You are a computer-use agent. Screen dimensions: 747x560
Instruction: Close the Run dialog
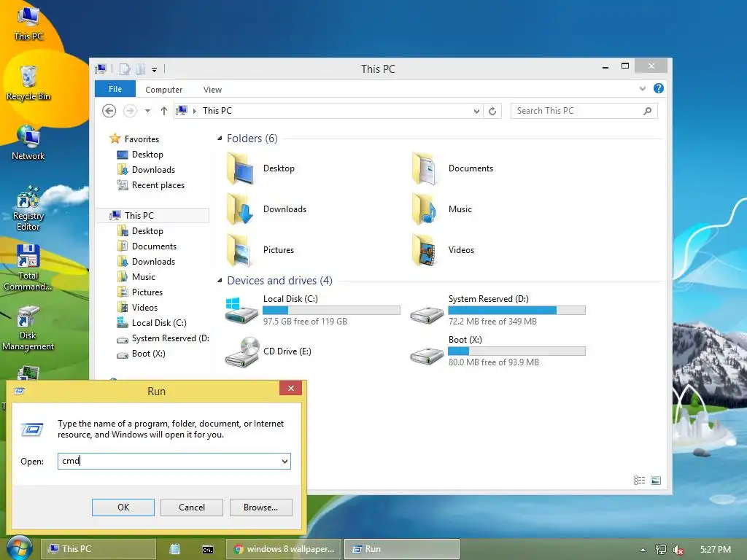tap(290, 388)
